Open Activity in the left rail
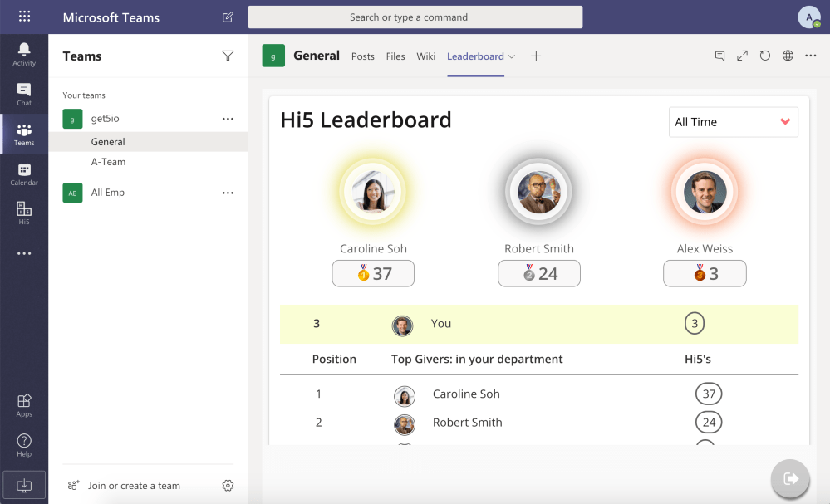Screen dimensions: 830x504 (x=24, y=55)
